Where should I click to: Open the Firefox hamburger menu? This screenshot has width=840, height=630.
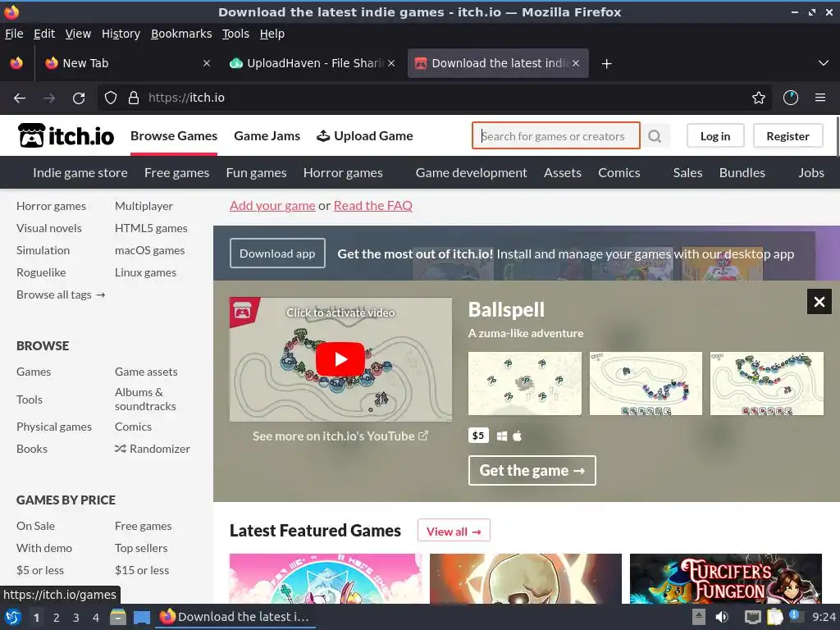(x=819, y=98)
